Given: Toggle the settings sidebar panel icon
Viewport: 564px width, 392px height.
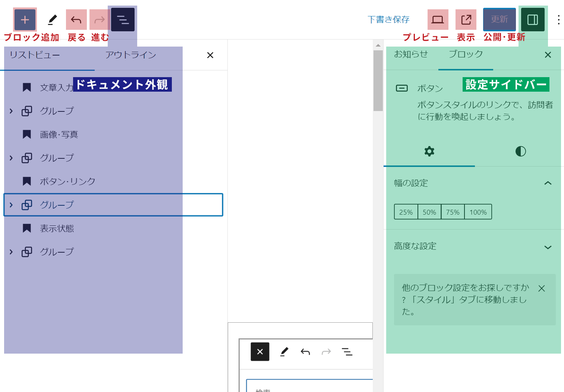Looking at the screenshot, I should click(532, 20).
